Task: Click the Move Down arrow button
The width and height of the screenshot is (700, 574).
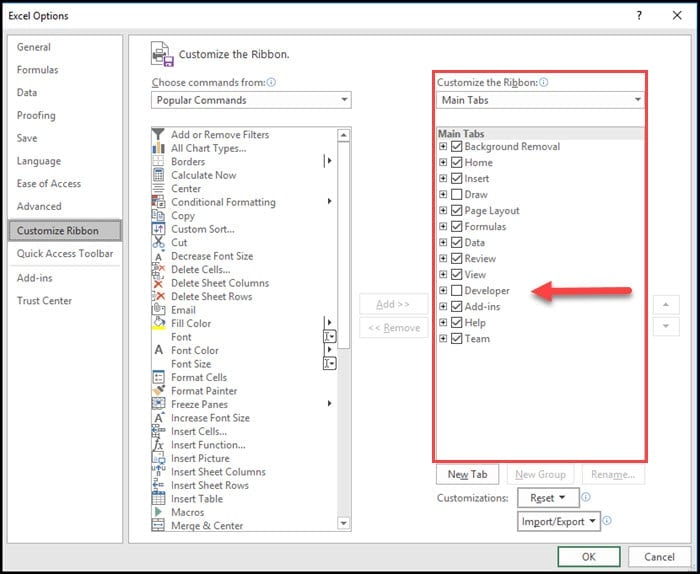Action: (666, 326)
